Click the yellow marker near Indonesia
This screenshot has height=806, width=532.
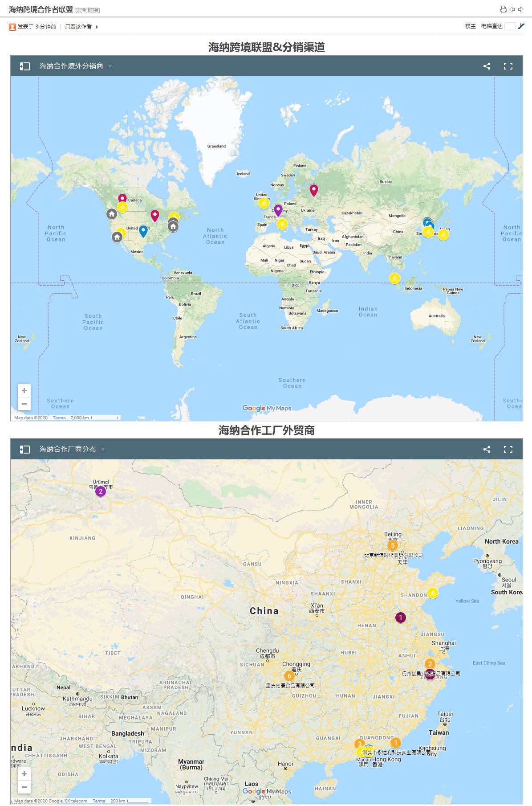coord(395,278)
